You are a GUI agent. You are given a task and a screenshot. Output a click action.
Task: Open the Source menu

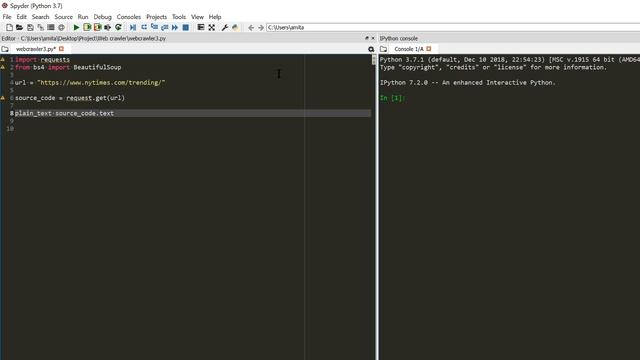coord(63,17)
